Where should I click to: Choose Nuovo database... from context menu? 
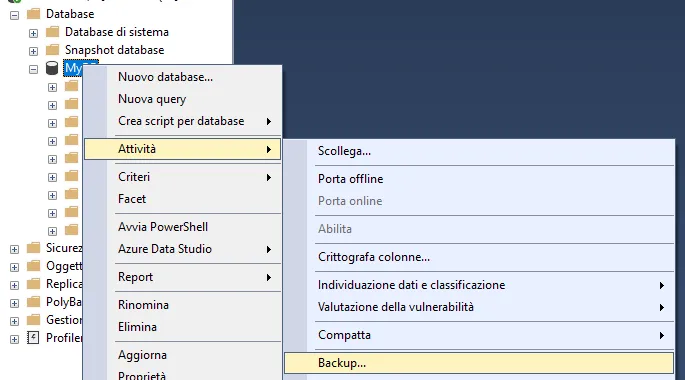(183, 77)
